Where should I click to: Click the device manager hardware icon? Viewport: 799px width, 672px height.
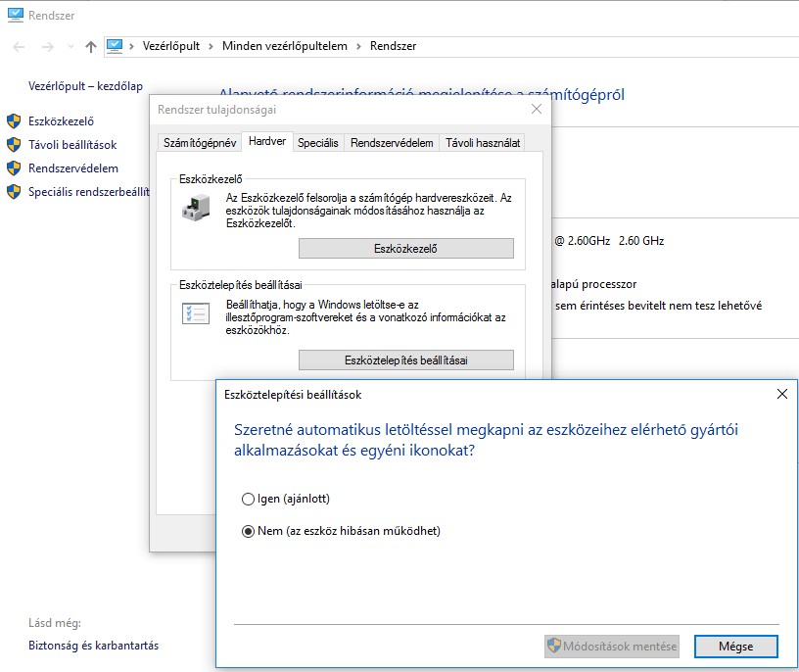coord(196,208)
